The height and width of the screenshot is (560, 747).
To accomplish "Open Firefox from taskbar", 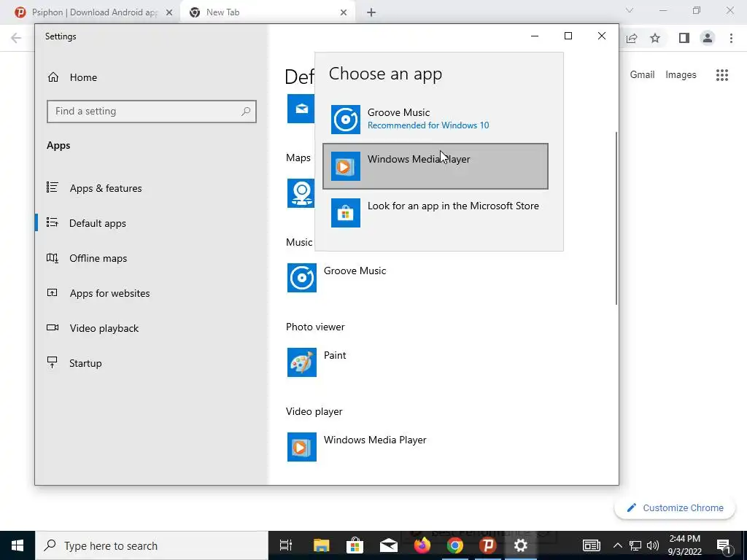I will (422, 545).
